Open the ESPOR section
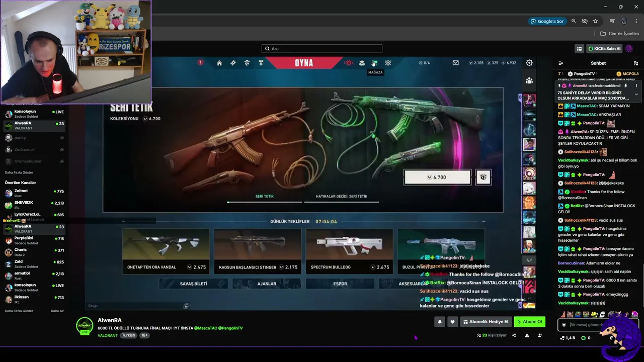The image size is (644, 362). (340, 284)
